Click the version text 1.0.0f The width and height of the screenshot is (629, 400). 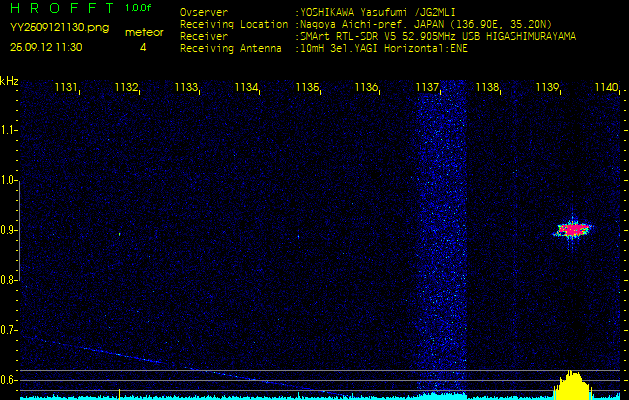click(x=138, y=8)
